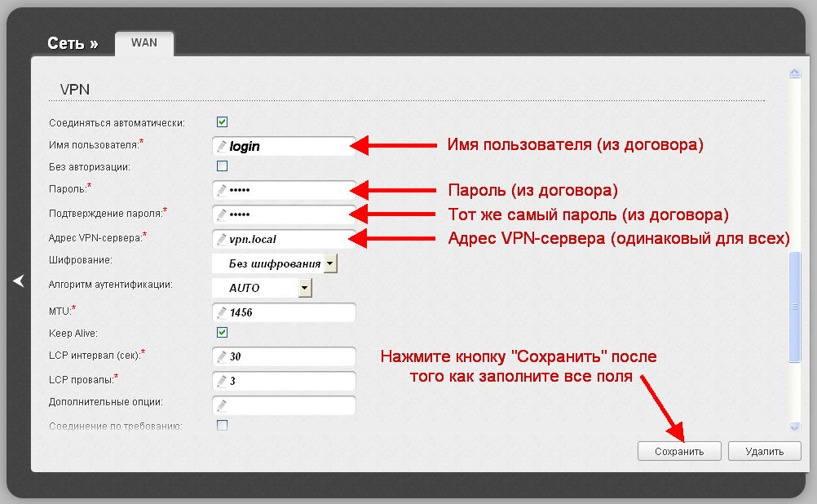Click the vertical scrollbar thumb
Screen dimensions: 817x504
pyautogui.click(x=795, y=306)
